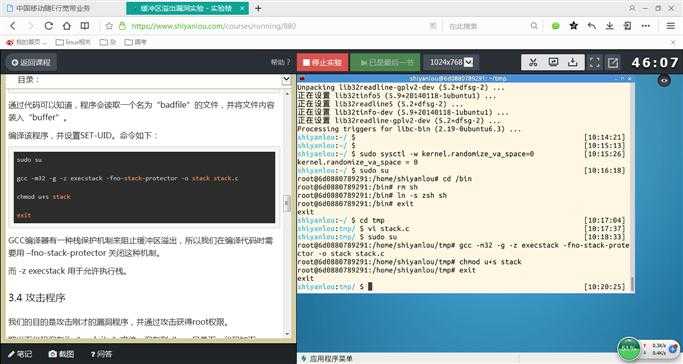The width and height of the screenshot is (683, 364).
Task: Open the 自考 bookmarks folder
Action: (x=135, y=42)
